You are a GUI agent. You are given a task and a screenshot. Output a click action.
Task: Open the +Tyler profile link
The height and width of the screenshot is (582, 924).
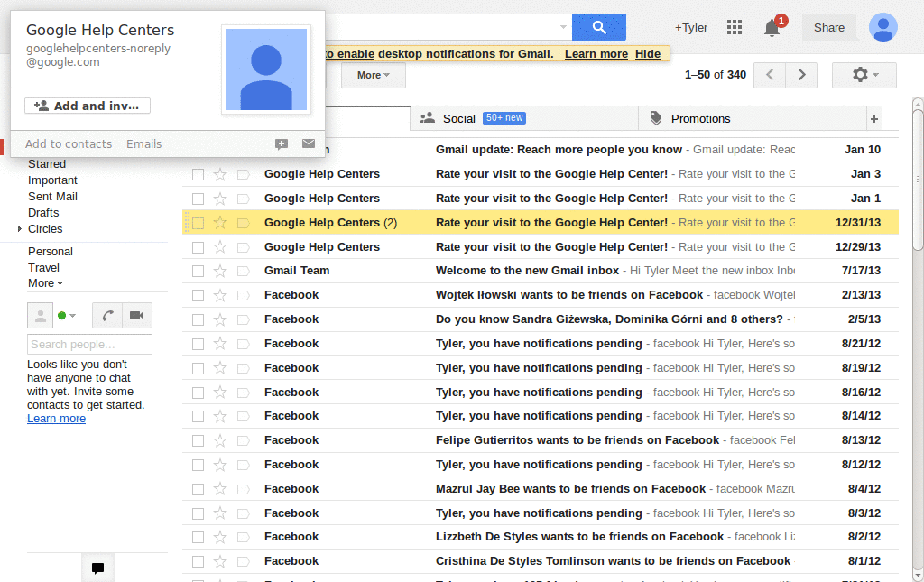pyautogui.click(x=690, y=28)
